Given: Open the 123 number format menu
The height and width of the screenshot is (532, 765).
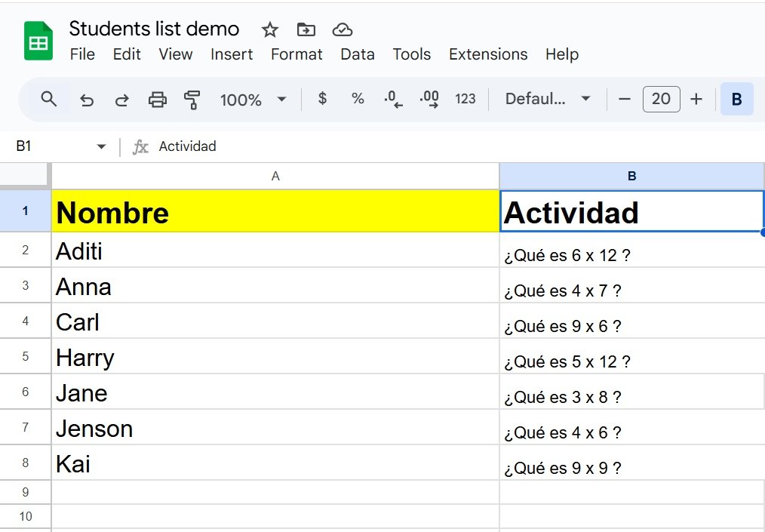Looking at the screenshot, I should tap(465, 99).
